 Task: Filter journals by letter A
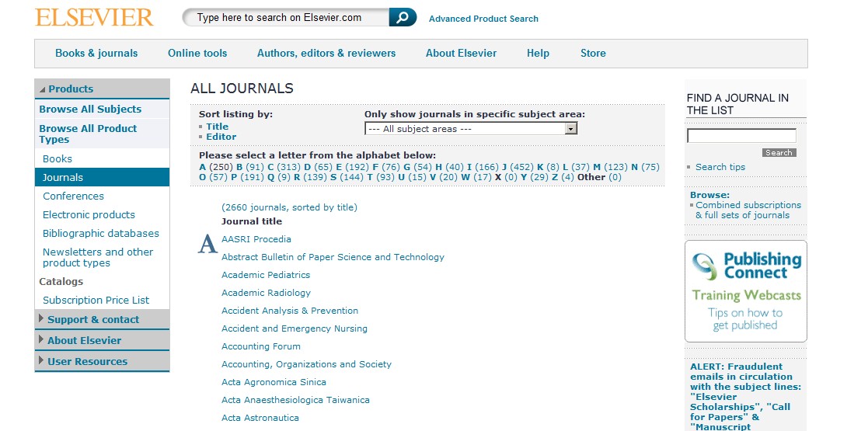203,167
